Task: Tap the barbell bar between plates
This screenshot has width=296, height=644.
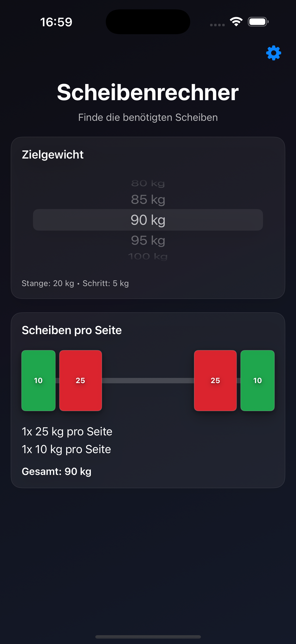Action: click(x=148, y=381)
